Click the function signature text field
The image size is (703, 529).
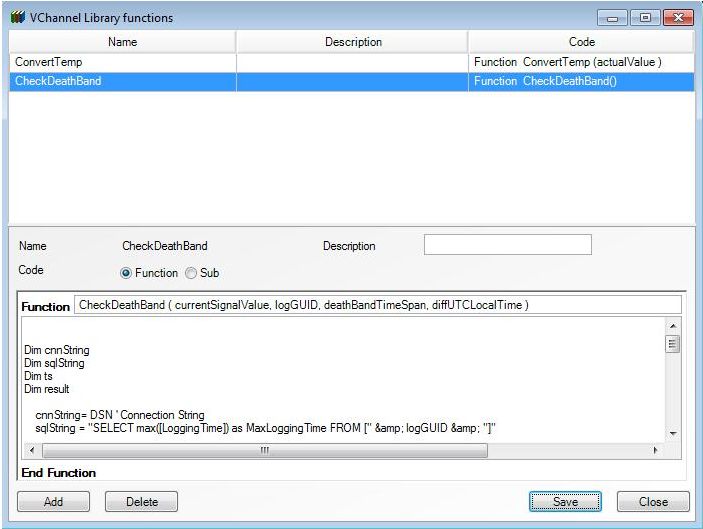377,304
